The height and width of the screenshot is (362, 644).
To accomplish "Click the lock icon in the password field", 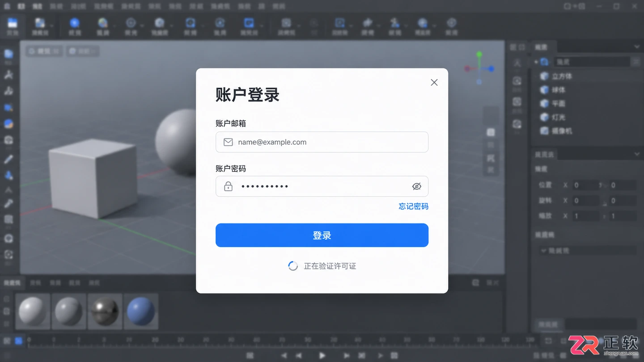I will (x=228, y=186).
